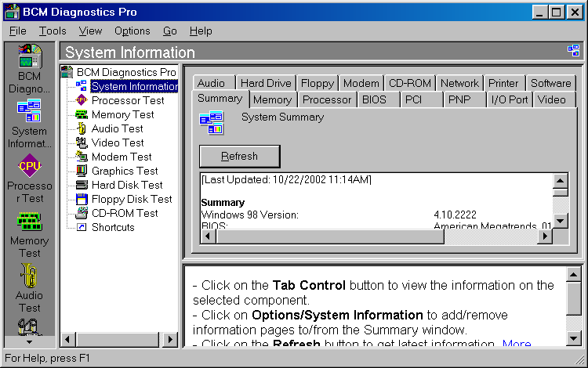Click summary box scroll right arrow
This screenshot has width=588, height=368.
click(x=545, y=236)
